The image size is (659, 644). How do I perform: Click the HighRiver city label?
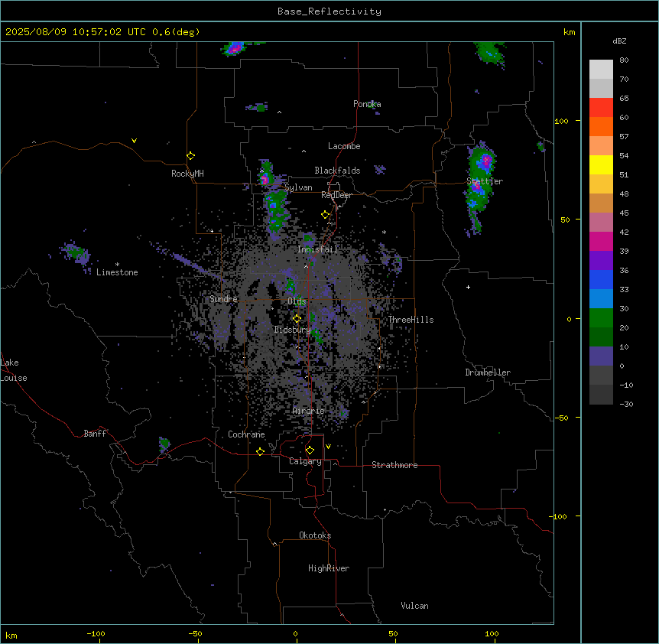[x=329, y=568]
